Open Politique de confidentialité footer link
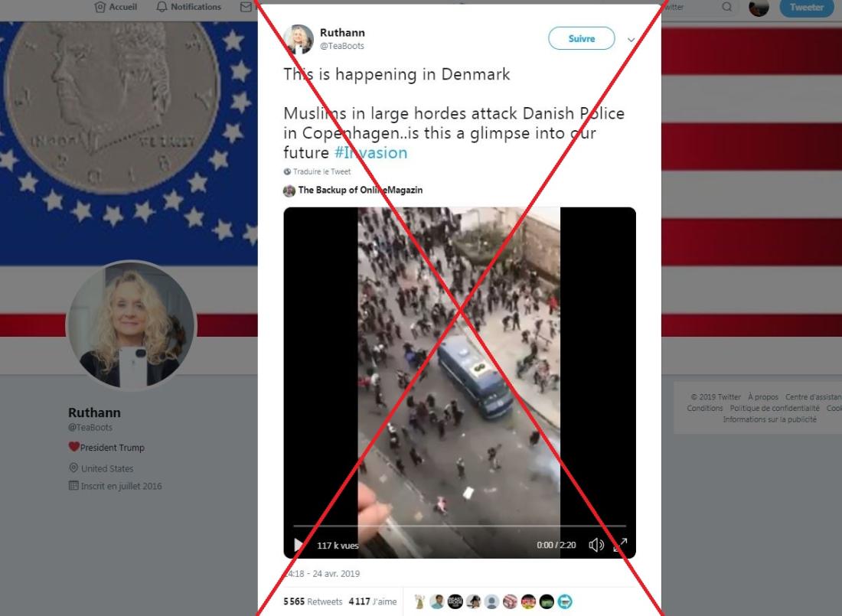Screen dimensions: 842x616 pos(775,408)
